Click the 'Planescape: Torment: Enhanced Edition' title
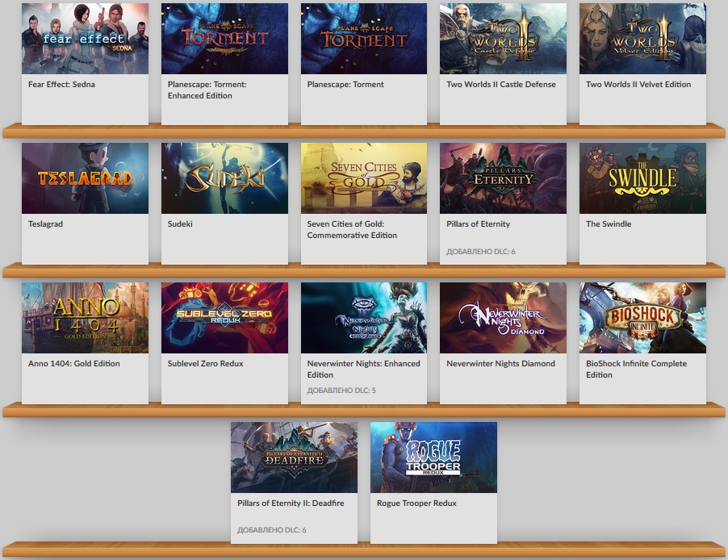Screen dimensions: 728x560 click(x=207, y=90)
